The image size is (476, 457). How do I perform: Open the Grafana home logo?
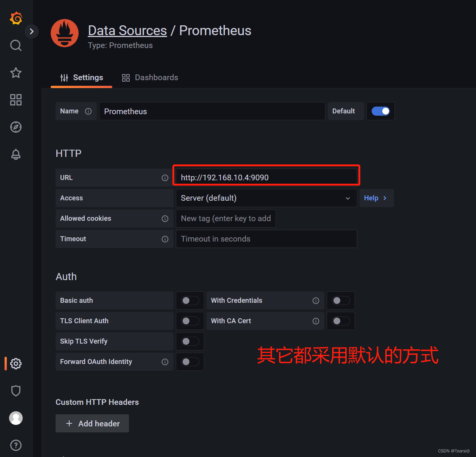click(16, 18)
